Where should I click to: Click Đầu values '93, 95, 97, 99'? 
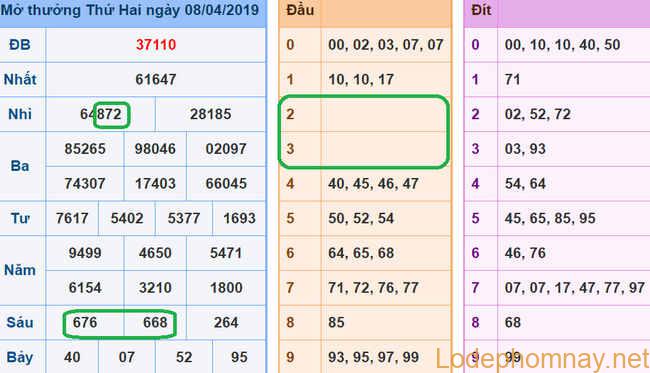pyautogui.click(x=374, y=357)
